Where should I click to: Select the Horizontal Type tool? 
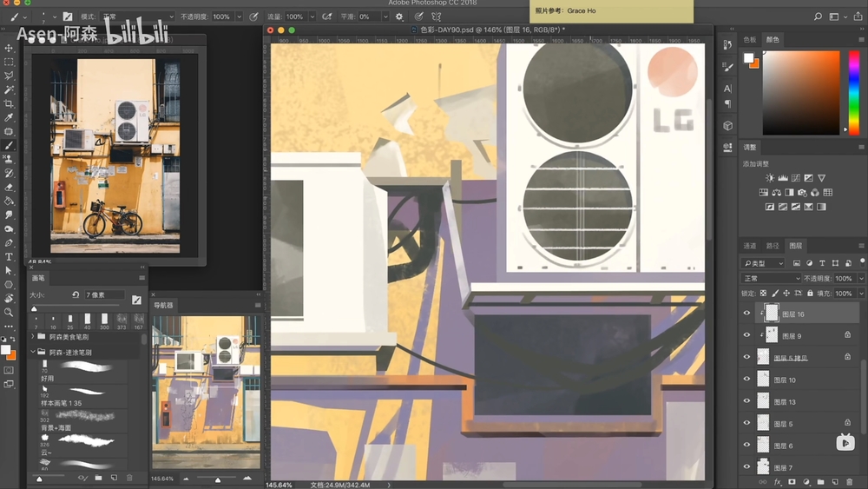tap(10, 257)
